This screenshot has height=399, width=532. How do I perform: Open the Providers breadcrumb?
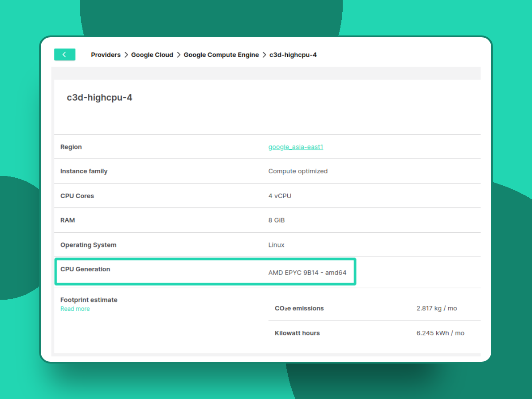point(106,55)
